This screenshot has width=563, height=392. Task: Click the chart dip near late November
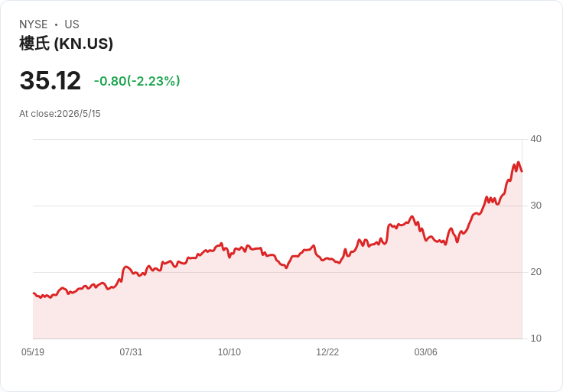(286, 267)
